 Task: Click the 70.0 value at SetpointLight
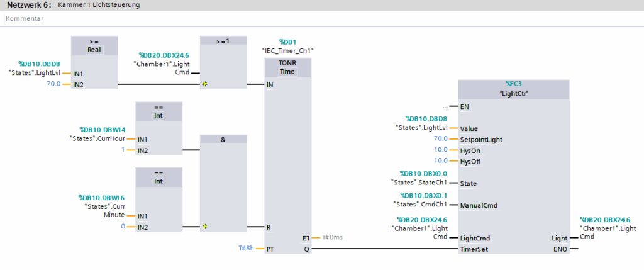click(440, 139)
